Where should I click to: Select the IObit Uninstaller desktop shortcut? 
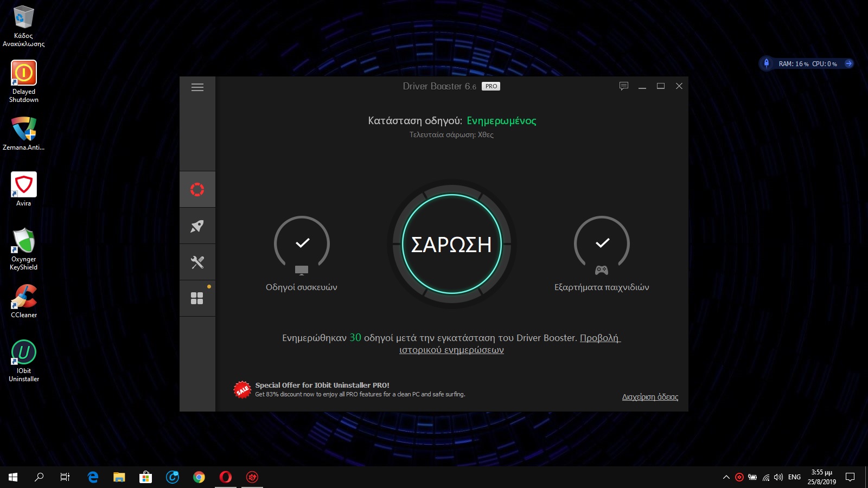(24, 361)
